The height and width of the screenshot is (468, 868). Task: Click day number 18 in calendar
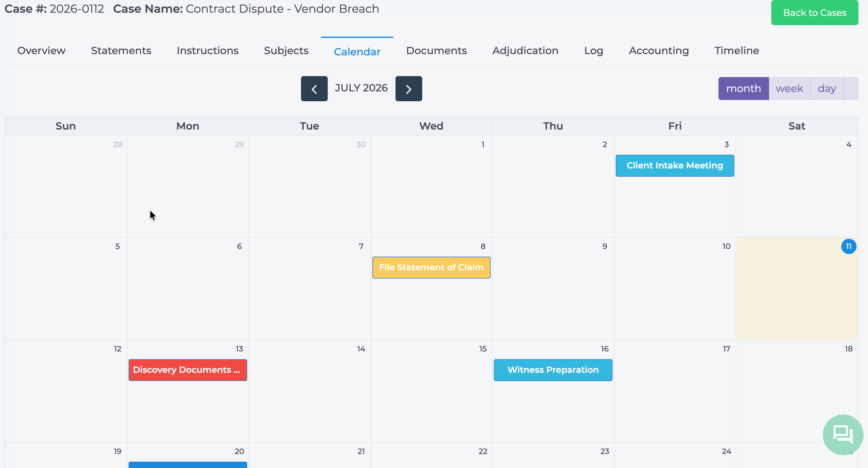point(848,349)
